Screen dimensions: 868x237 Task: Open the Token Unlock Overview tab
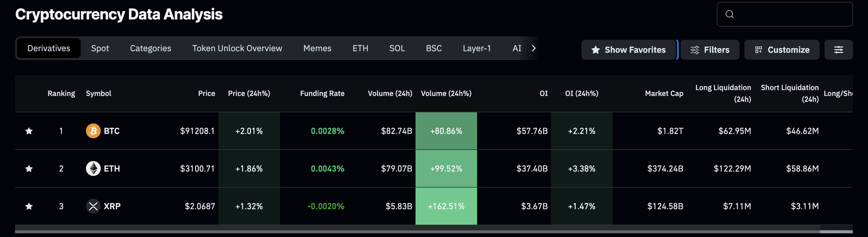(x=237, y=48)
